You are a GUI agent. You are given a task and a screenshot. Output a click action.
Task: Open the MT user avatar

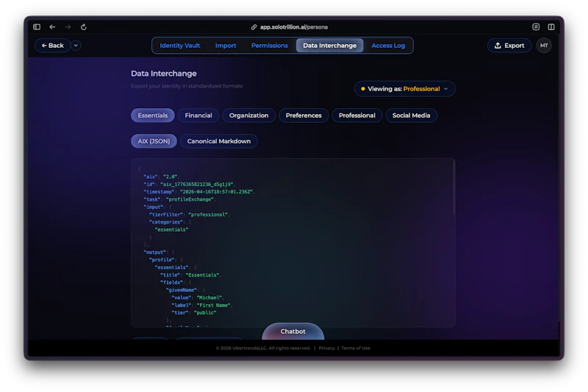(544, 46)
